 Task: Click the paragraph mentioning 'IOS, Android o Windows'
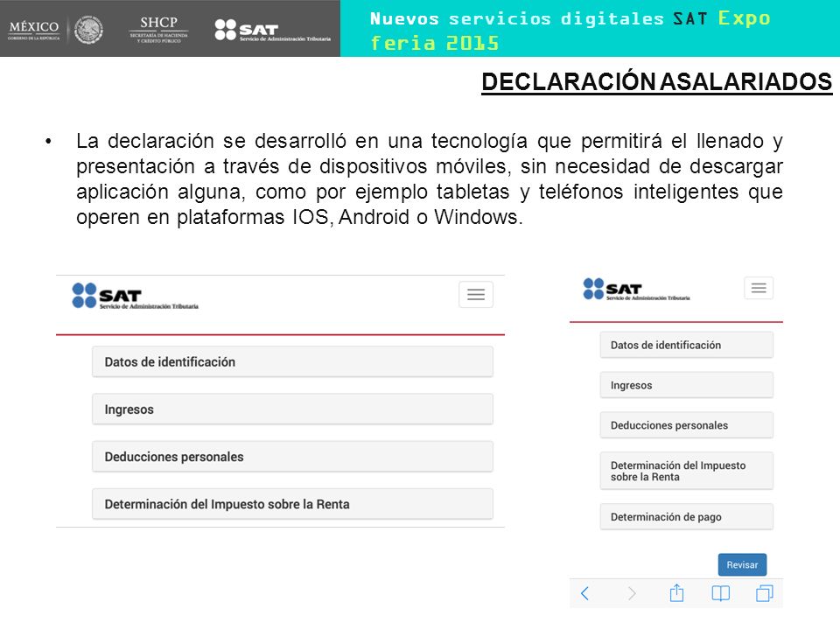(429, 178)
